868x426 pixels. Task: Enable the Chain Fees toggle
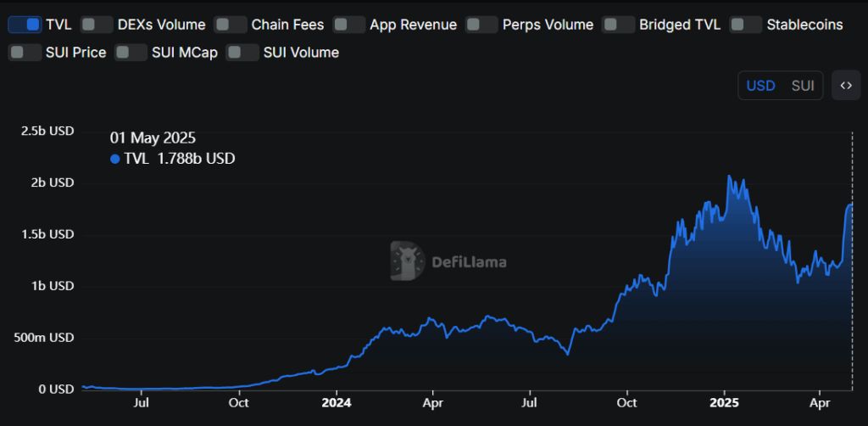[231, 25]
